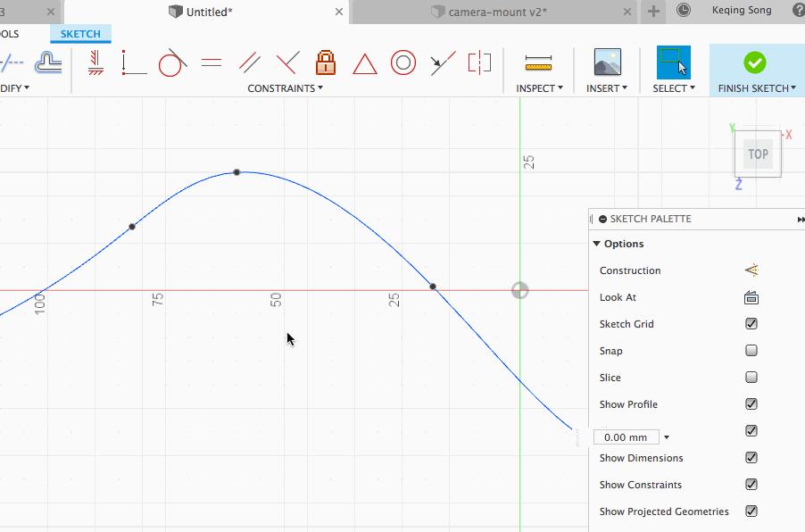
Task: Select the Concentric constraint icon
Action: 403,62
